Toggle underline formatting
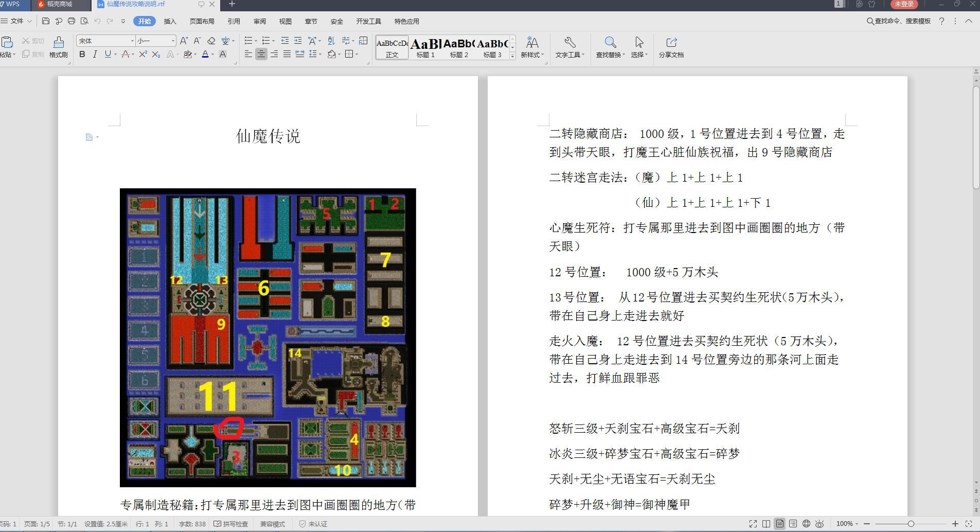Image resolution: width=980 pixels, height=532 pixels. point(108,54)
